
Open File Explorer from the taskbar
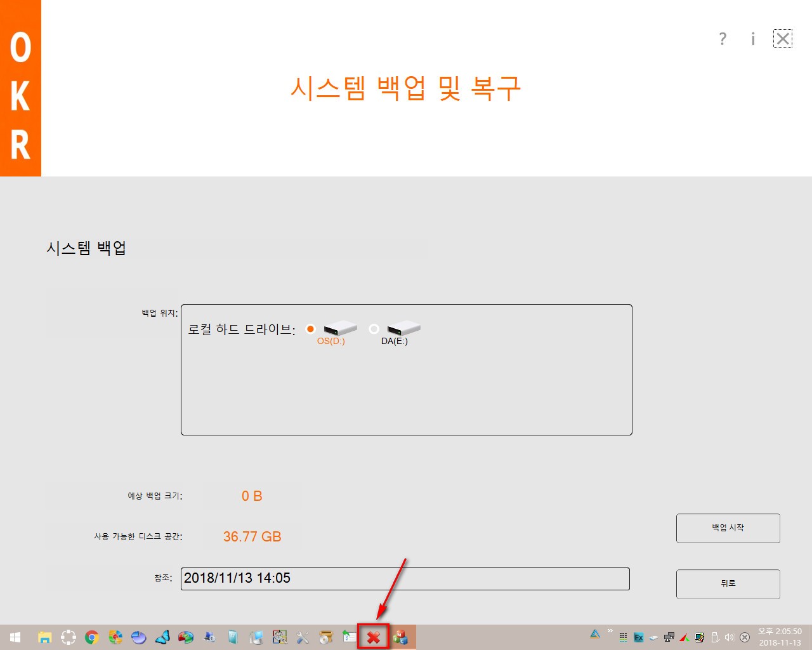[x=44, y=637]
